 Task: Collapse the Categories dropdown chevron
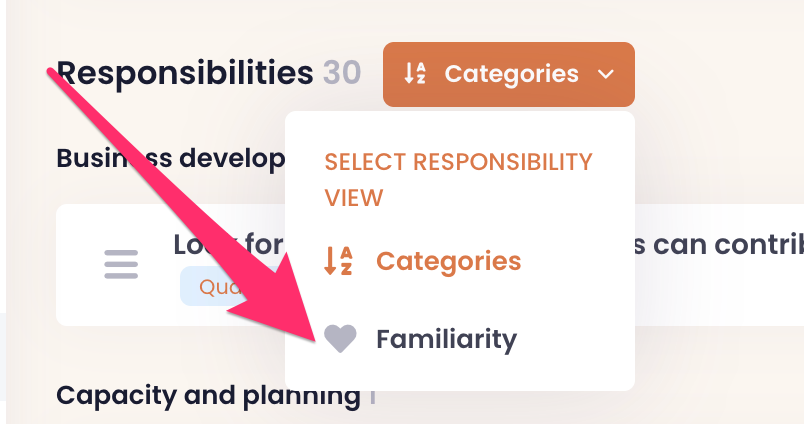pos(605,74)
